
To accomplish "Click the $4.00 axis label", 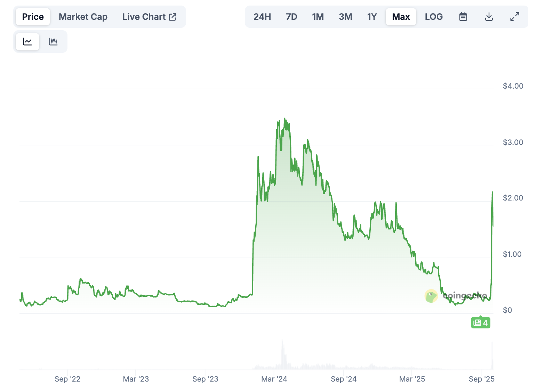I will click(x=513, y=86).
